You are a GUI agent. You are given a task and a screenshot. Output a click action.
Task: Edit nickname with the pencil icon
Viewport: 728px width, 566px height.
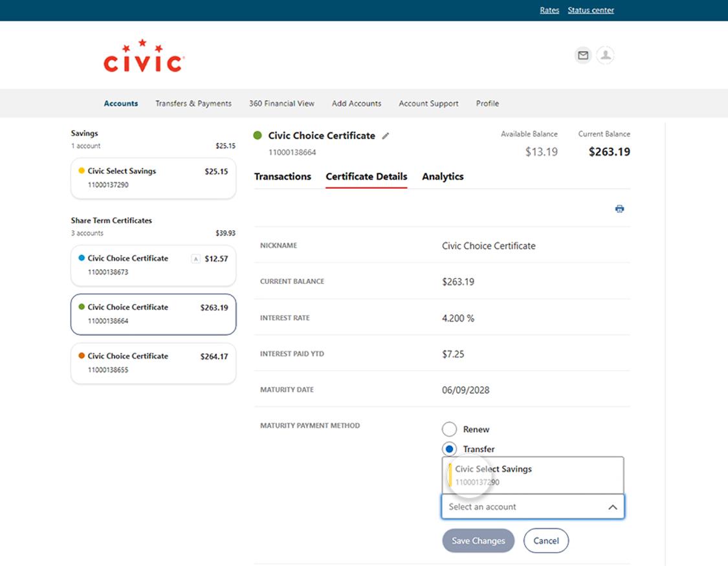tap(386, 136)
